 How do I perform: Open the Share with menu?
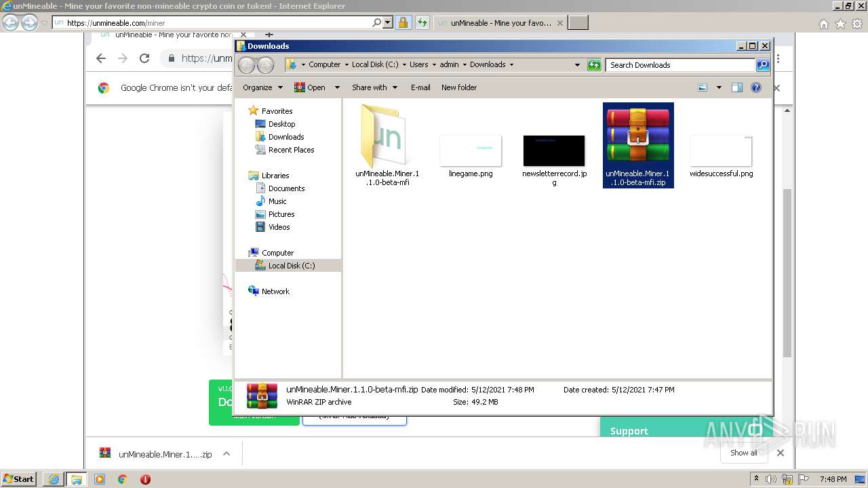[374, 87]
